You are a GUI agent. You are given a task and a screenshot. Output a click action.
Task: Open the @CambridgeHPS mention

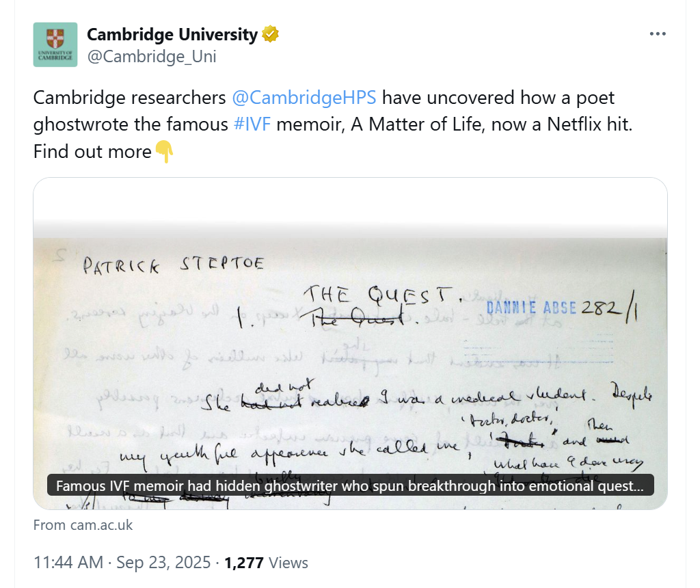click(304, 98)
